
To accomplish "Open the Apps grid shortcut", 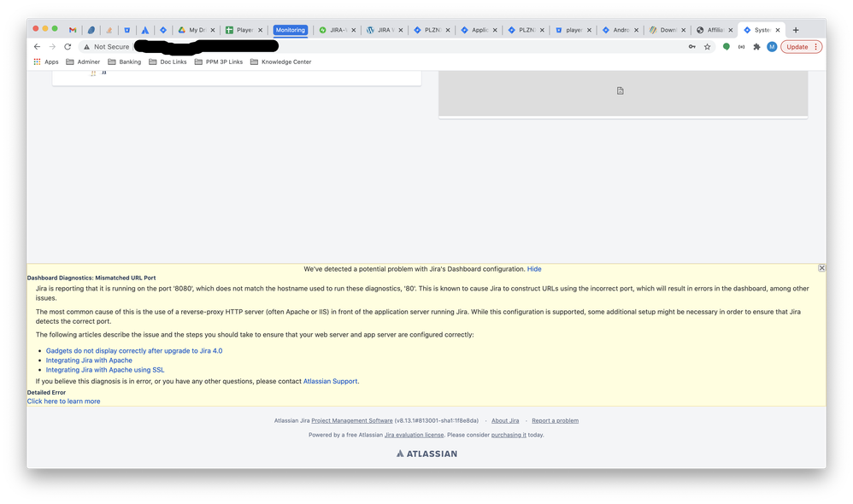I will [x=46, y=62].
